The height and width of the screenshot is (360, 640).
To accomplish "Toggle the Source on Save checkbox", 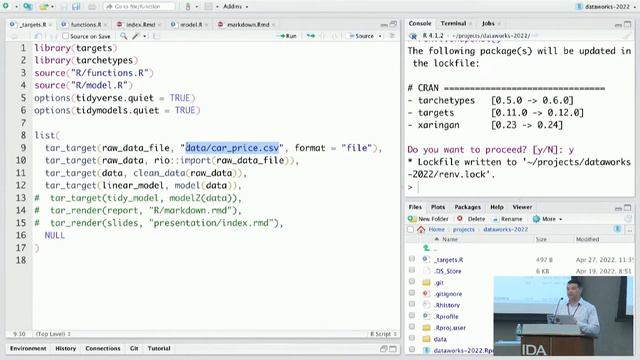I will coord(65,36).
